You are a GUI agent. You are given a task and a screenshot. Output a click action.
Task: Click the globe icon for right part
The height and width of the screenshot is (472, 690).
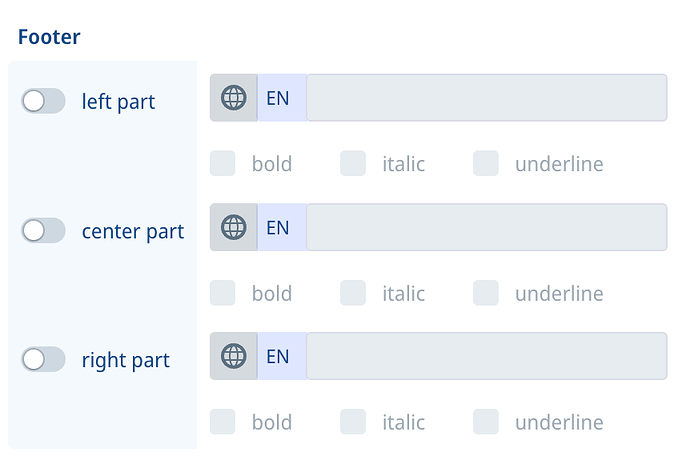point(234,356)
